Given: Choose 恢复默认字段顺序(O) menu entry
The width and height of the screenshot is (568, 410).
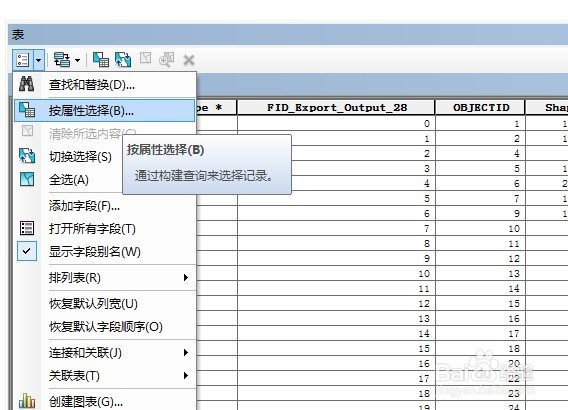Looking at the screenshot, I should [105, 327].
